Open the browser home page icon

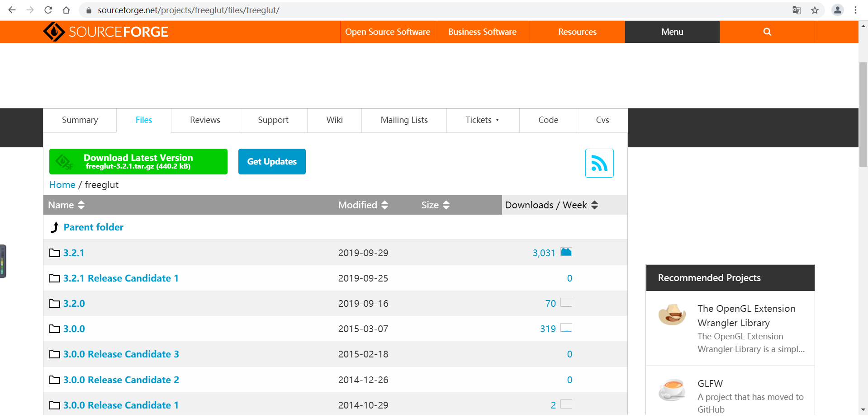click(66, 10)
